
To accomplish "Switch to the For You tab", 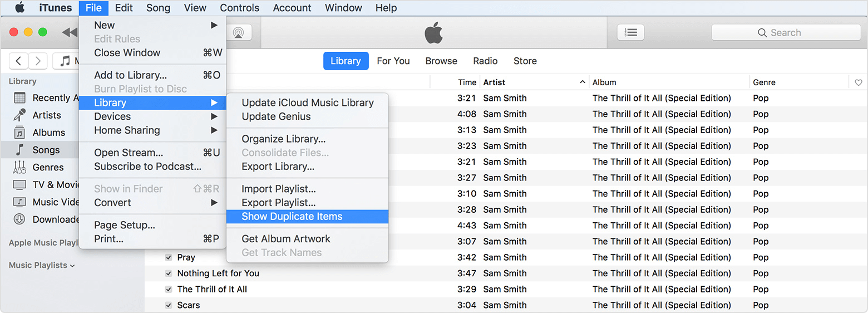I will click(393, 61).
